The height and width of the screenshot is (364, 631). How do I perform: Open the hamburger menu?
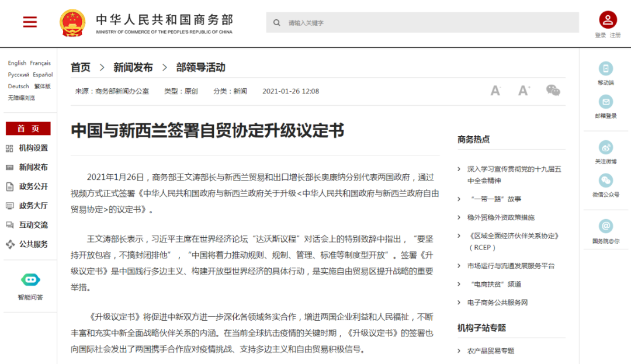click(29, 21)
